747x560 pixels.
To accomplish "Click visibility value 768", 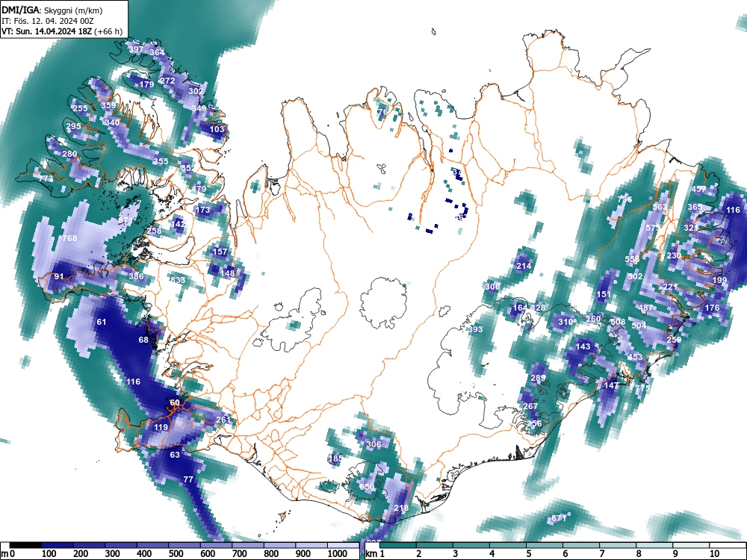I will [69, 238].
